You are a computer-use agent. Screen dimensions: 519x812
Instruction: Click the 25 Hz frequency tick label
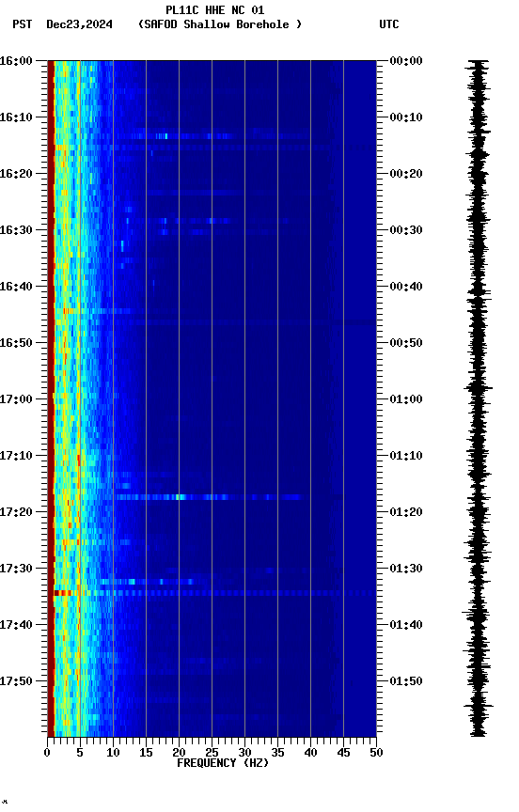(212, 753)
